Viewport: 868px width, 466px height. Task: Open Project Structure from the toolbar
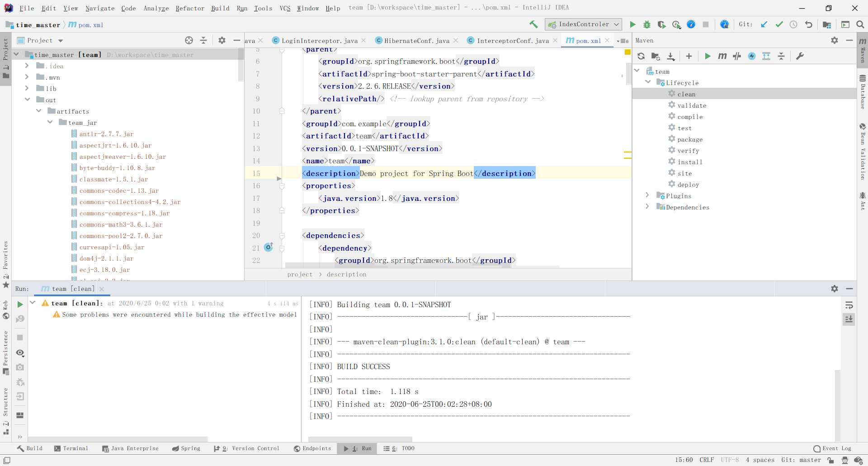[827, 24]
